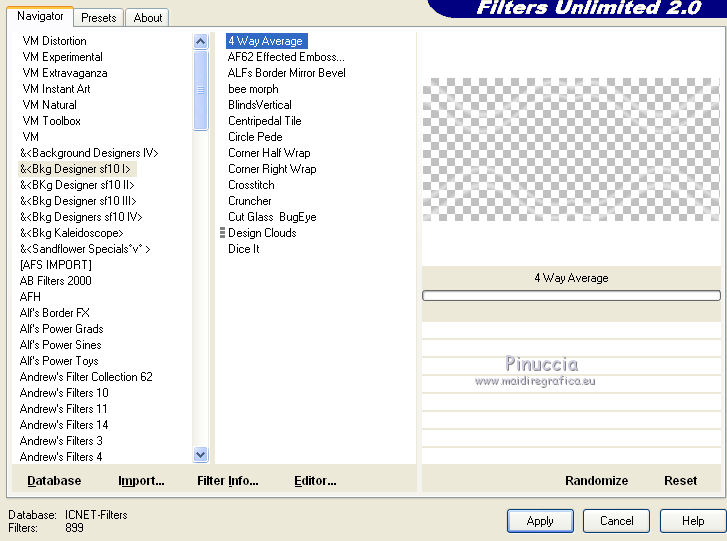Select the &<Background Designers IV> category
This screenshot has width=727, height=541.
tap(89, 153)
